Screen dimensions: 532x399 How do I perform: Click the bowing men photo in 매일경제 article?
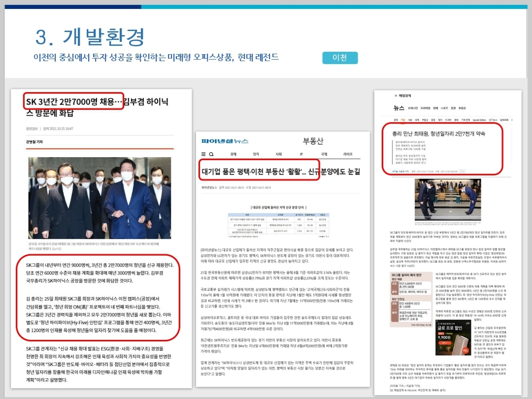tap(448, 199)
